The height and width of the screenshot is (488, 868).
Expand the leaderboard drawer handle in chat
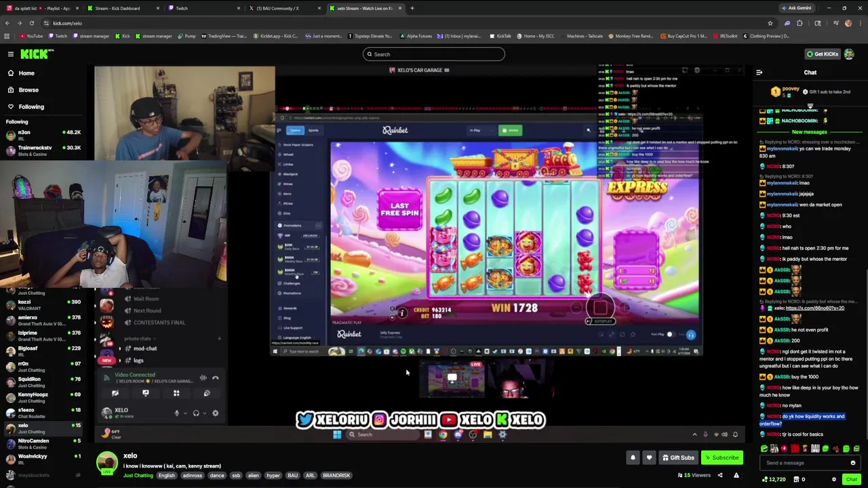[810, 106]
